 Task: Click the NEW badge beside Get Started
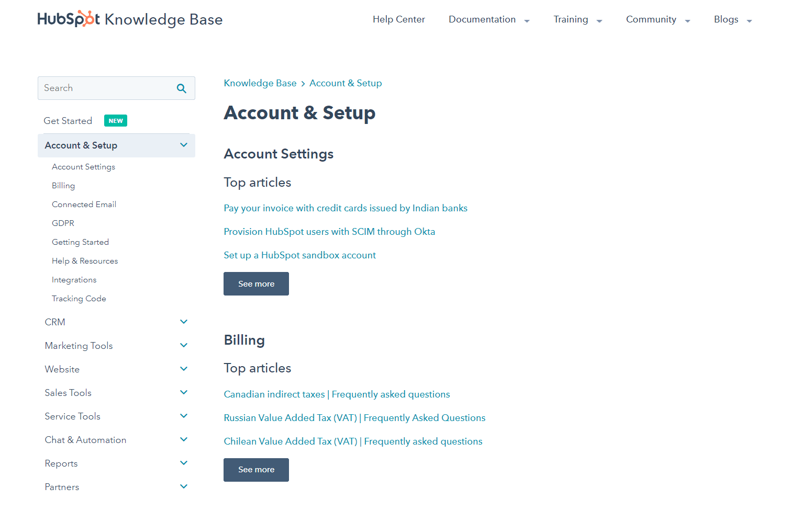(x=116, y=121)
